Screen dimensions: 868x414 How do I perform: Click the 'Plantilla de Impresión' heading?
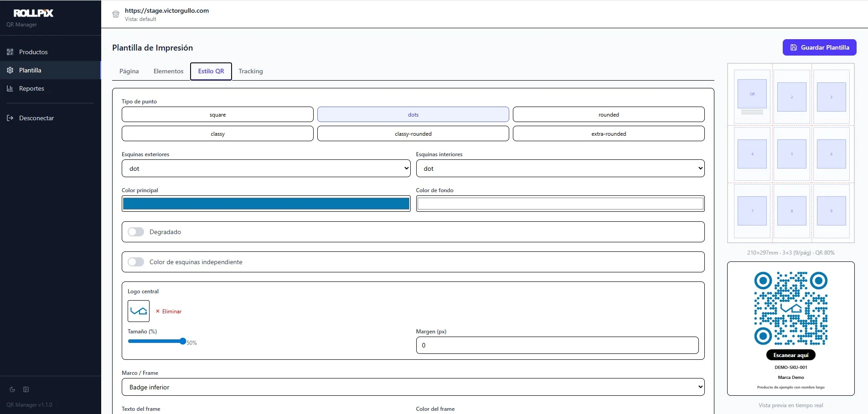[x=152, y=48]
